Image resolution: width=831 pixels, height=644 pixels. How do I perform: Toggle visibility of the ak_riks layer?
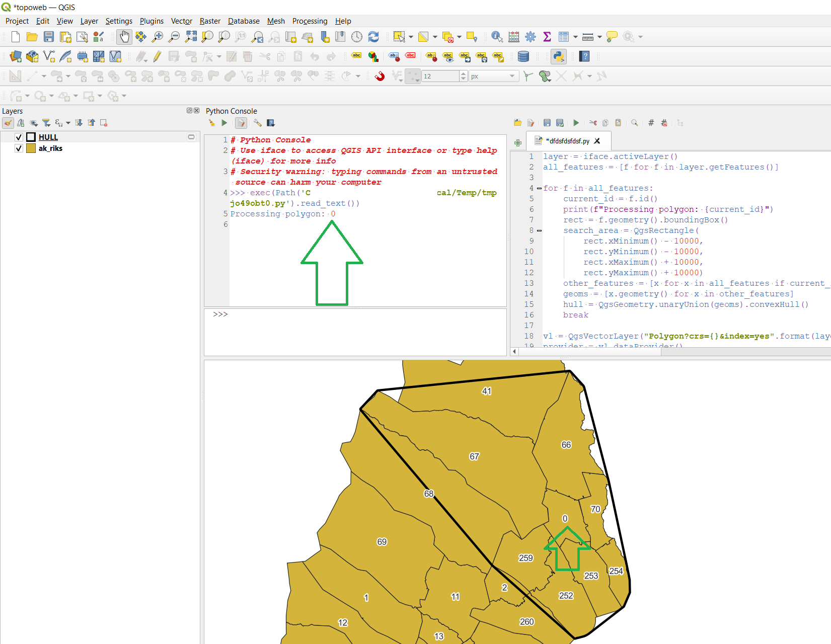[19, 148]
